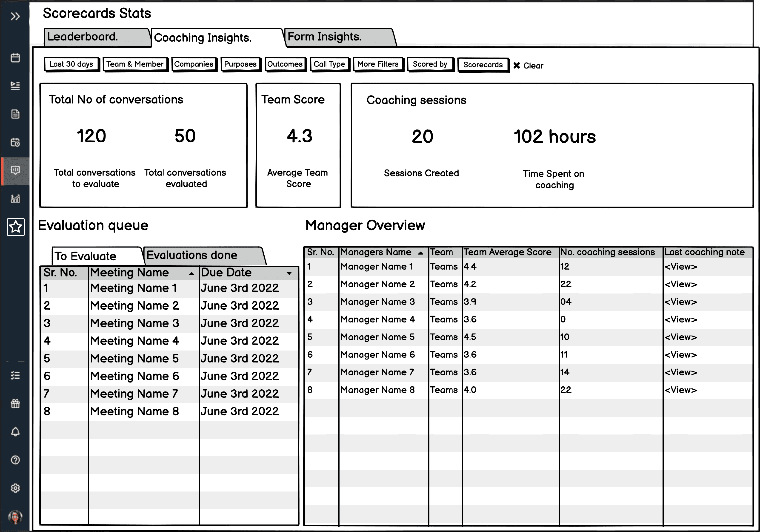
Task: Click the star scorecards icon in sidebar
Action: click(16, 227)
